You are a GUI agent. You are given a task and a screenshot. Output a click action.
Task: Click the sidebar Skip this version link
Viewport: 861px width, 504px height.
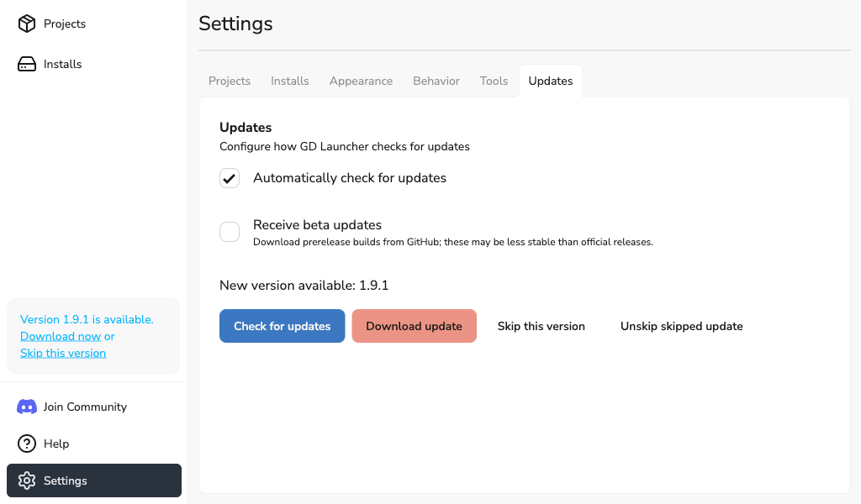click(x=63, y=353)
